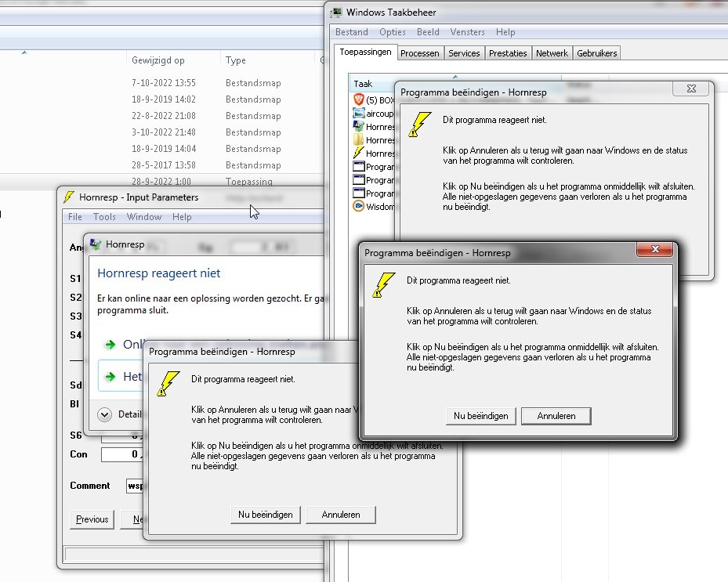728x582 pixels.
Task: Click the Hornresp not-responding dialog title icon
Action: click(x=96, y=244)
